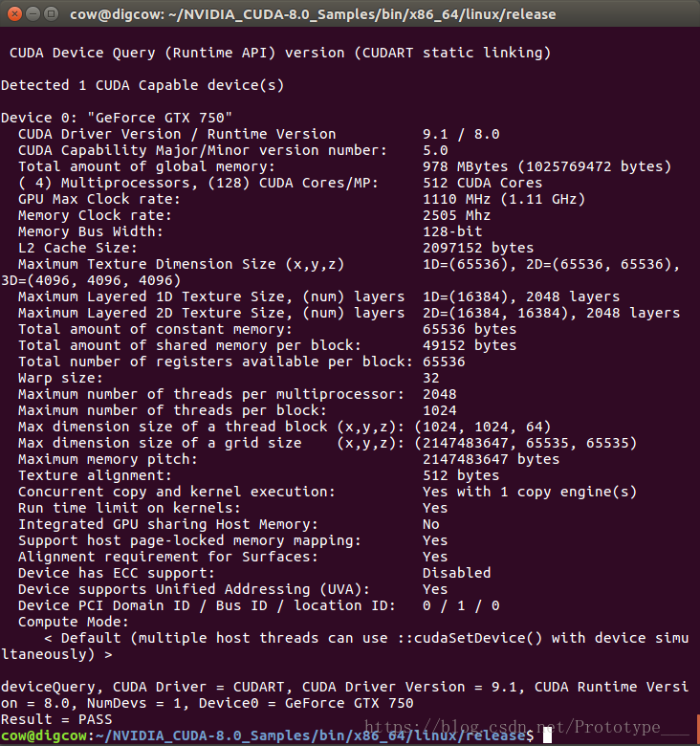Click the 'Detected 1 CUDA Capable device(s)' line
The height and width of the screenshot is (746, 700).
pos(142,85)
